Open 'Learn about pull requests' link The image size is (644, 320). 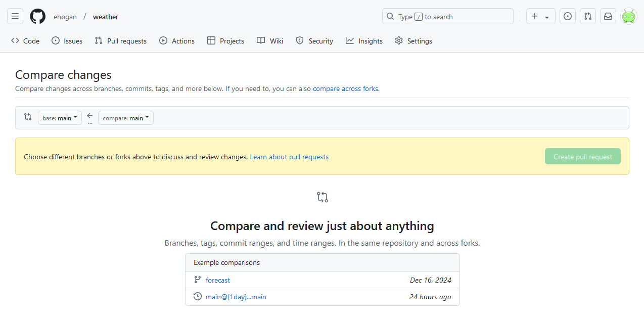289,157
